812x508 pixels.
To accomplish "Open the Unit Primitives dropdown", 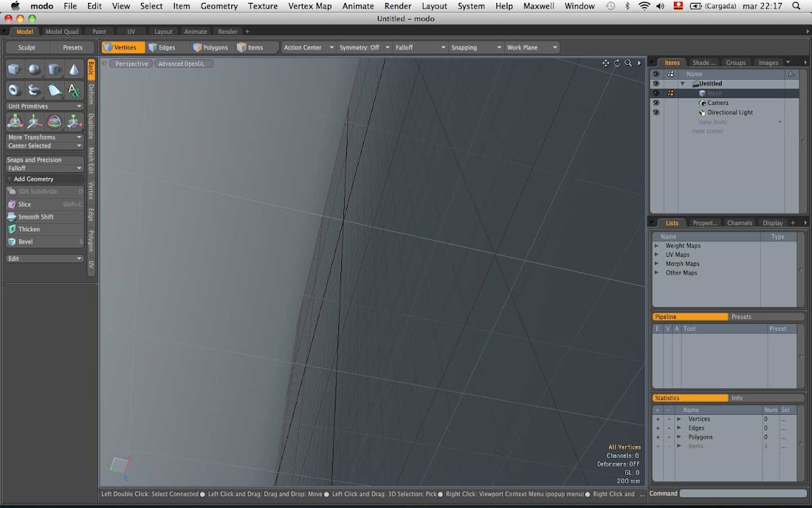I will (x=44, y=107).
